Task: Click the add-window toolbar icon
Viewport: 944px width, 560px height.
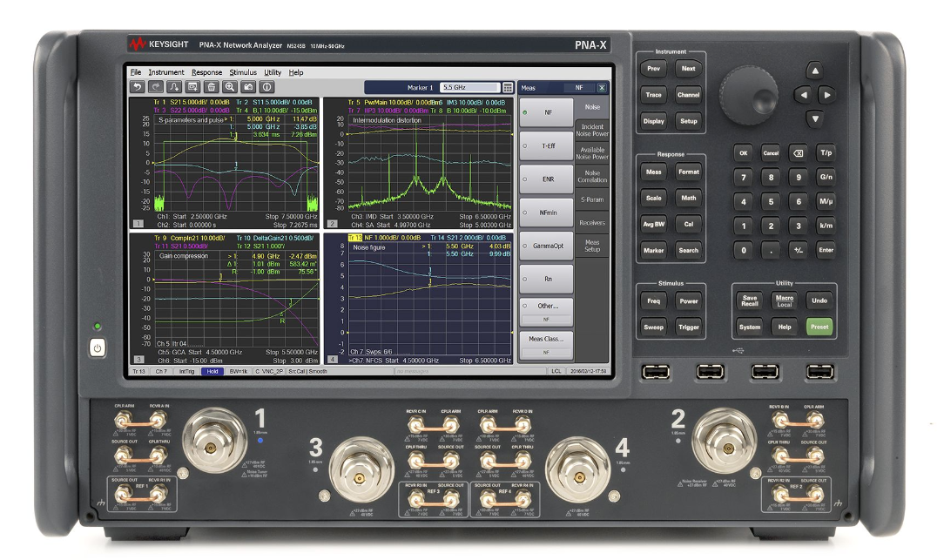Action: click(193, 87)
